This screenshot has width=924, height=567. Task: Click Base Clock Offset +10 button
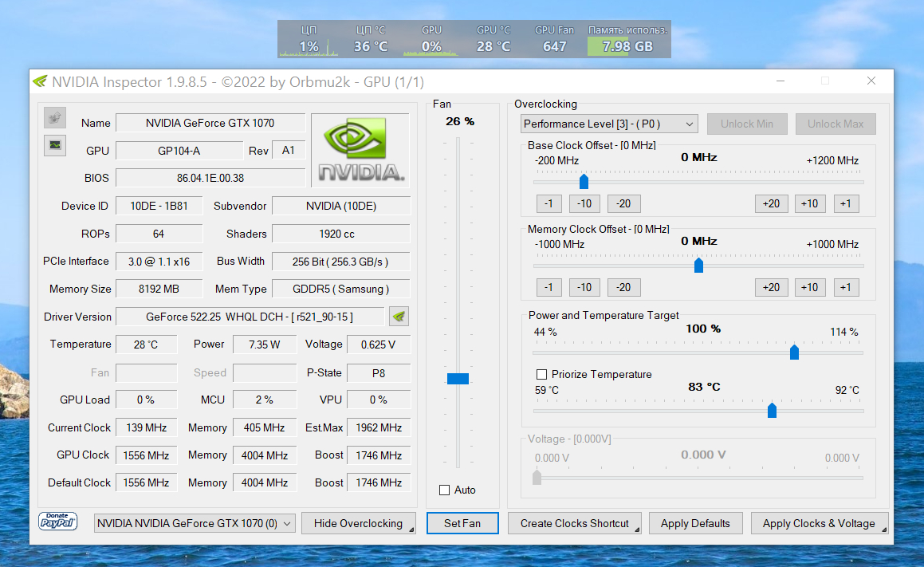tap(810, 203)
